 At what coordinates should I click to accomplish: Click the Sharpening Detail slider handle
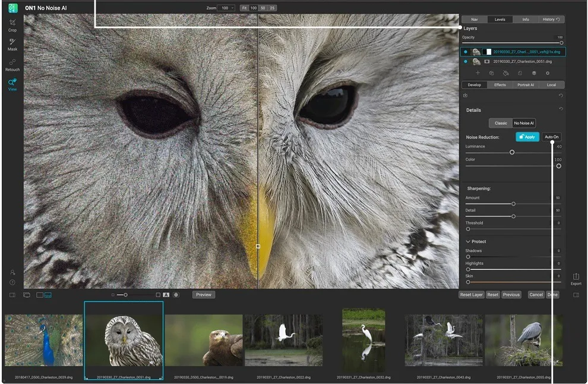(513, 216)
